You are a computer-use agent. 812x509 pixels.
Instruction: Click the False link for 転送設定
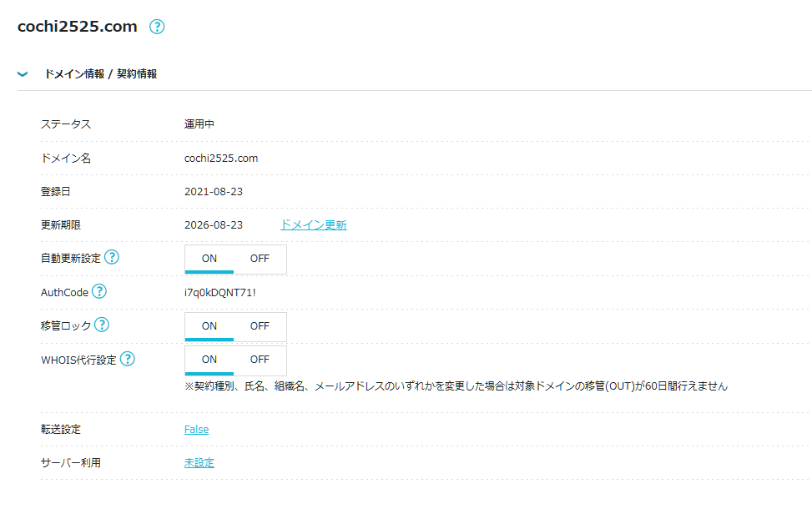[x=197, y=429]
